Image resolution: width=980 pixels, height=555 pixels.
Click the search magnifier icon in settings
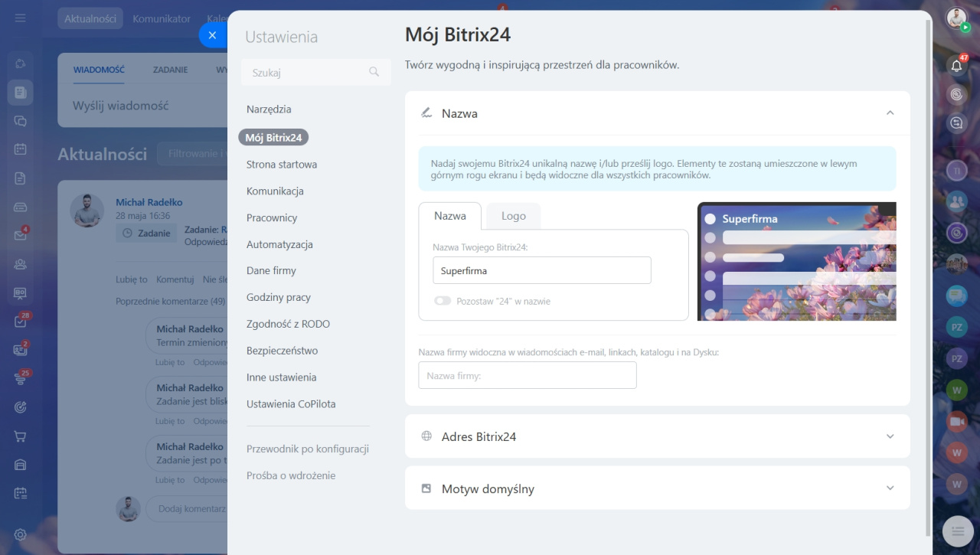click(x=374, y=72)
